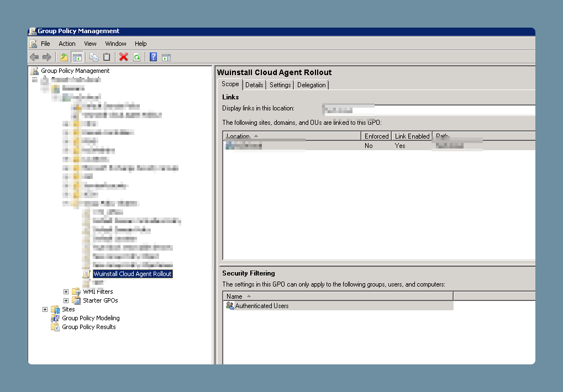Click the Copy toolbar icon
The width and height of the screenshot is (563, 392).
pyautogui.click(x=94, y=57)
